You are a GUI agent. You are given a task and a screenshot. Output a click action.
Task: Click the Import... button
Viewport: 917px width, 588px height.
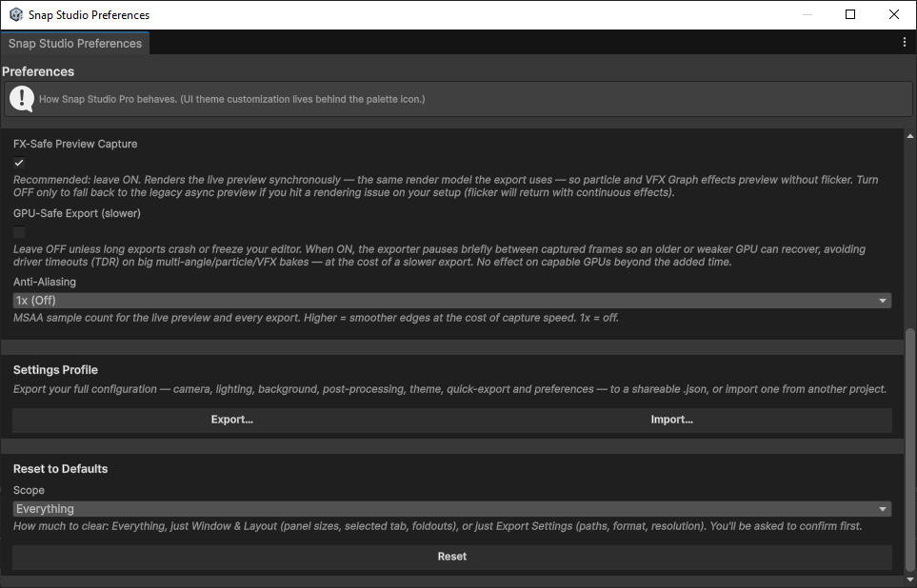pyautogui.click(x=672, y=420)
